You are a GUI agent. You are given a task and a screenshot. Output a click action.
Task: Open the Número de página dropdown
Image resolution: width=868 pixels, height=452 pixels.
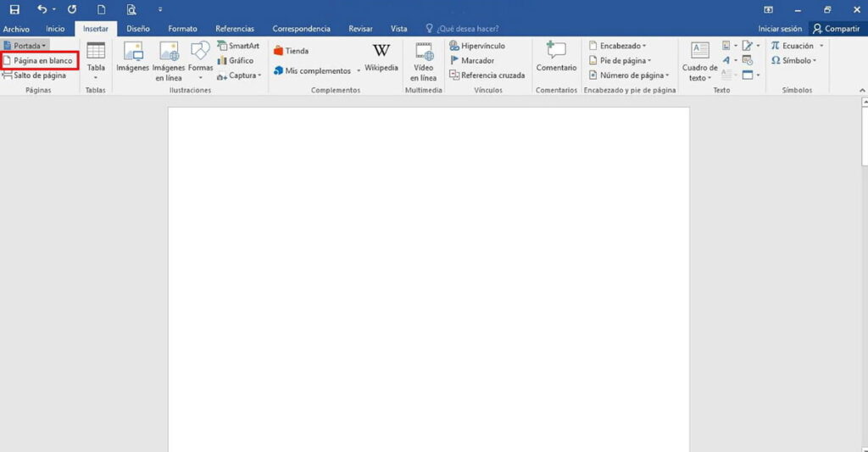click(629, 75)
